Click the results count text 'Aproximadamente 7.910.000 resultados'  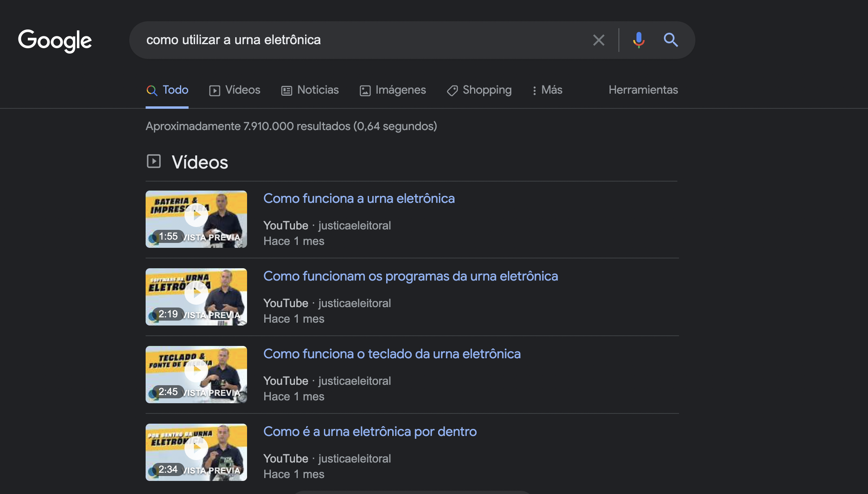coord(248,126)
